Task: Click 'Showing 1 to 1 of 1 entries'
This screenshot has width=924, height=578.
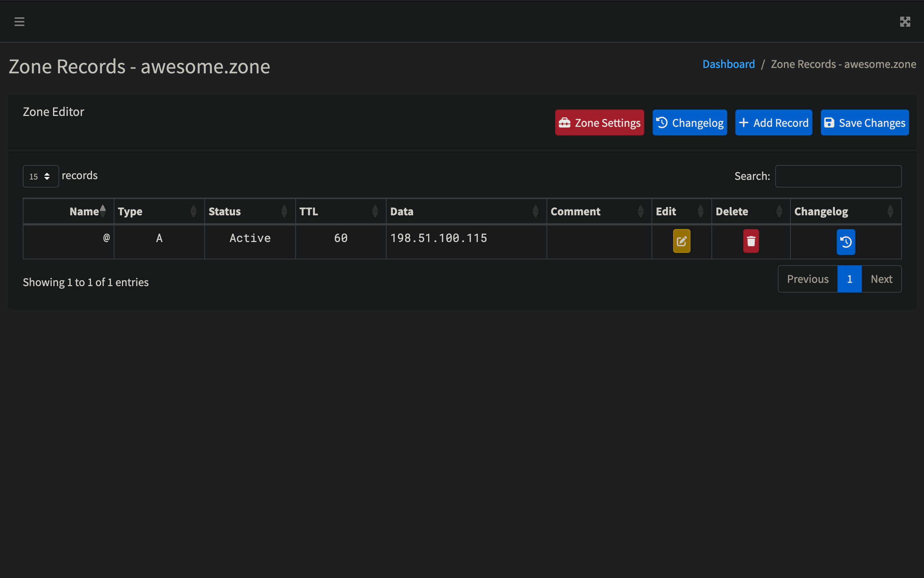Action: 86,282
